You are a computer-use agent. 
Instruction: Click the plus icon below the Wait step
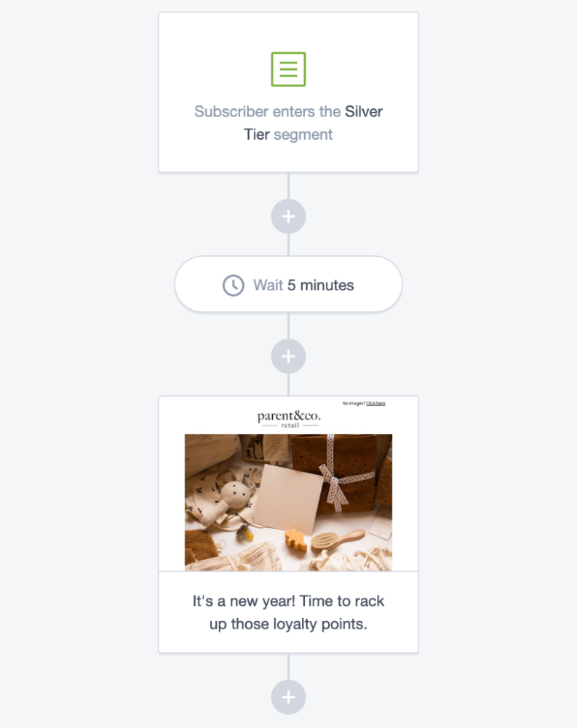point(288,356)
